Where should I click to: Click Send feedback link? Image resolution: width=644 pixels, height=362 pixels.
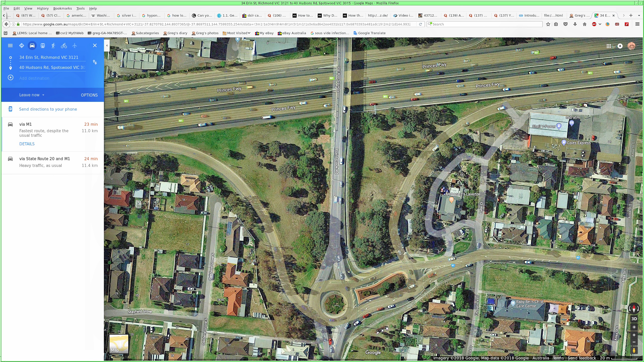[x=582, y=358]
